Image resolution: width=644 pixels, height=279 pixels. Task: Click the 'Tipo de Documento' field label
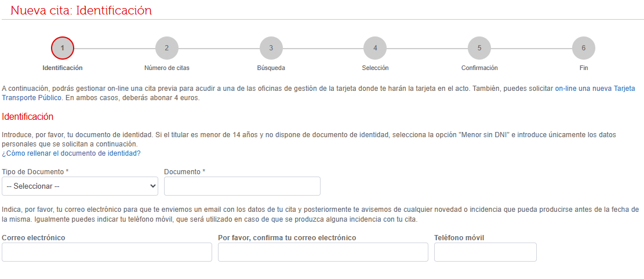(35, 172)
